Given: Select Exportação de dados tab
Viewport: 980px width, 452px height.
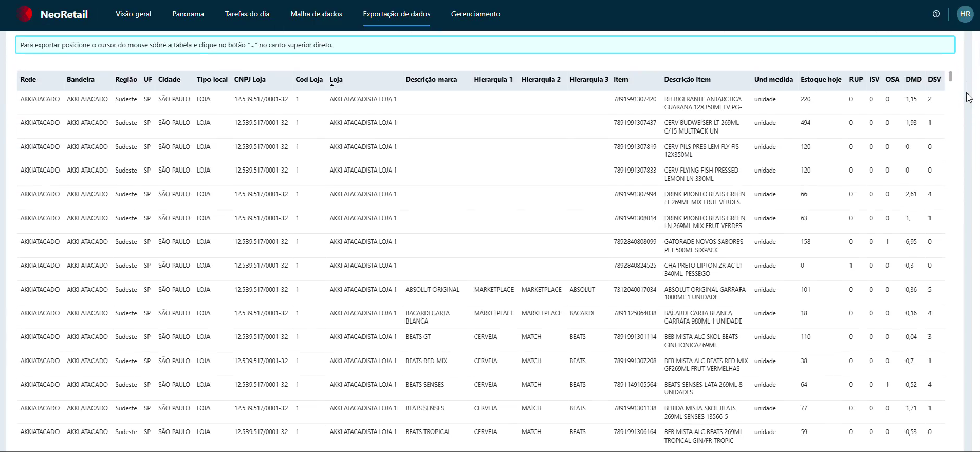Looking at the screenshot, I should [x=397, y=14].
